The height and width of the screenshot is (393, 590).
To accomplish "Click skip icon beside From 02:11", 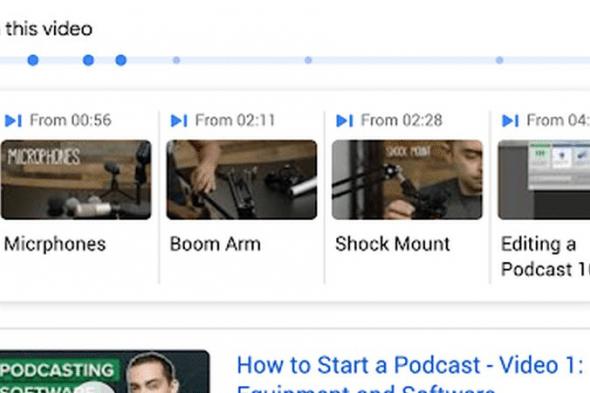I will pyautogui.click(x=179, y=121).
